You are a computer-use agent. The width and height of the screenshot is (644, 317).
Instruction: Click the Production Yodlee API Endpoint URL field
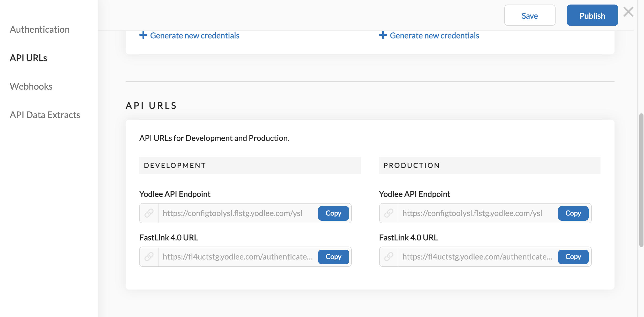pyautogui.click(x=485, y=213)
